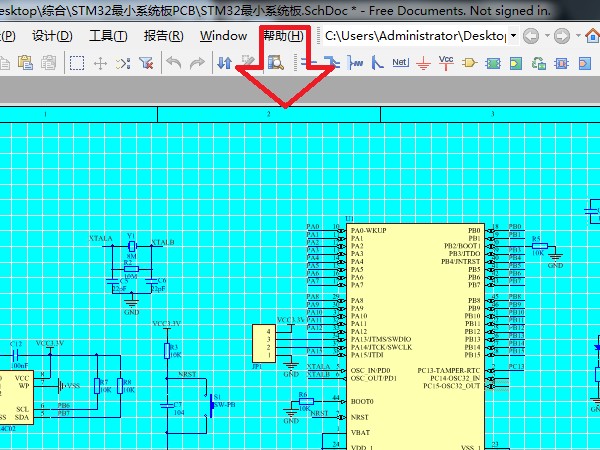Open the Browse Component Libraries icon
Image resolution: width=600 pixels, height=450 pixels.
(276, 62)
